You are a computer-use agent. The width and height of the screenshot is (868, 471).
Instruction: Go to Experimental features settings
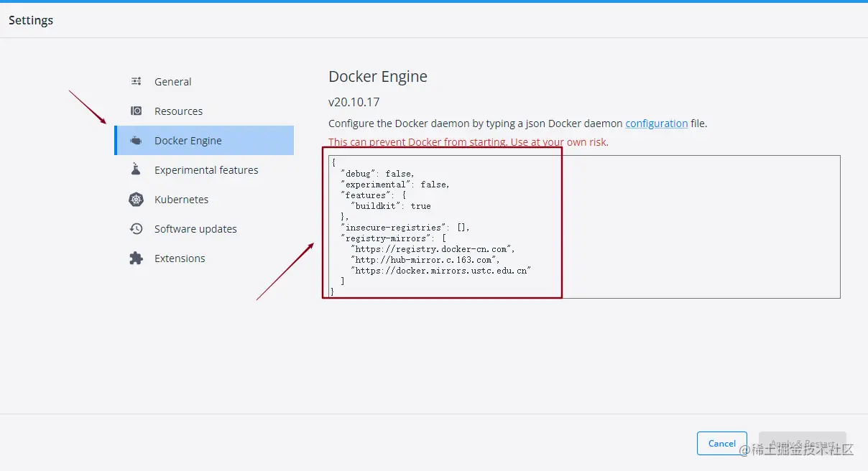[x=204, y=170]
